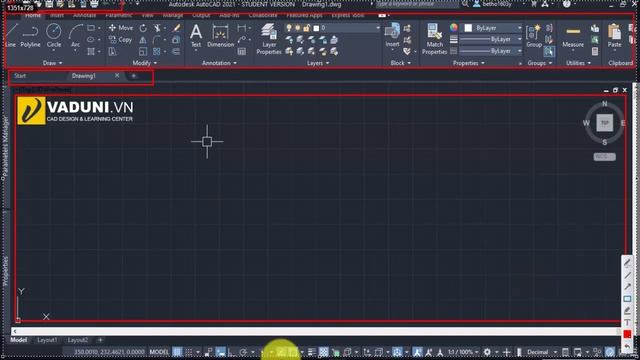
Task: Expand the Draw panel
Action: [x=53, y=63]
